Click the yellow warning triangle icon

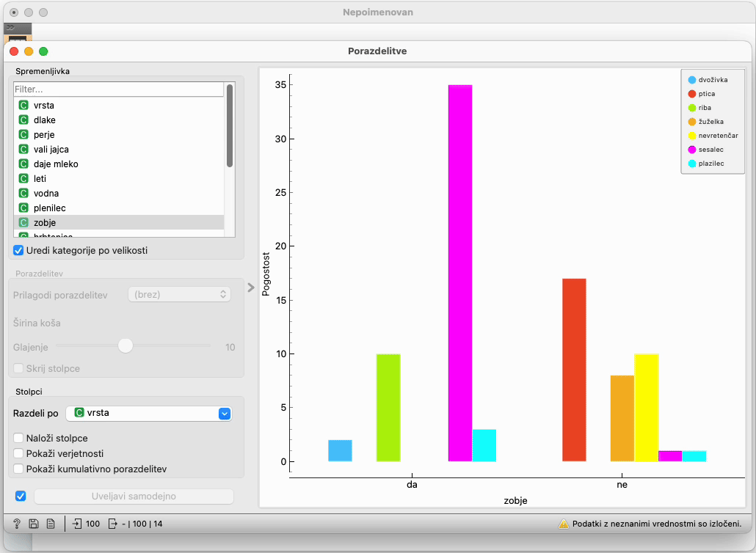[x=564, y=524]
